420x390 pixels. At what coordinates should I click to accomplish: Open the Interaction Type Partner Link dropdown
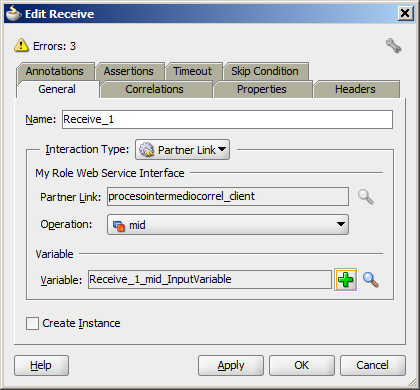click(182, 150)
